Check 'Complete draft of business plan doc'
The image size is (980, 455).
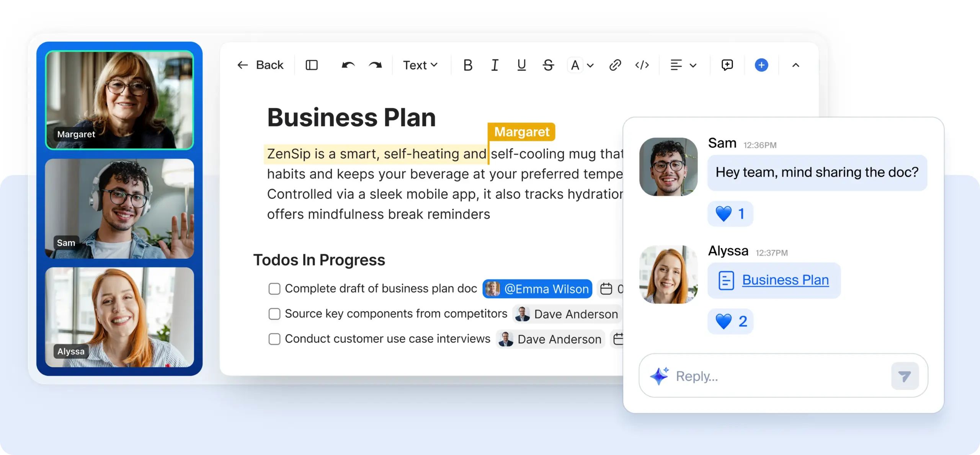[x=274, y=289]
